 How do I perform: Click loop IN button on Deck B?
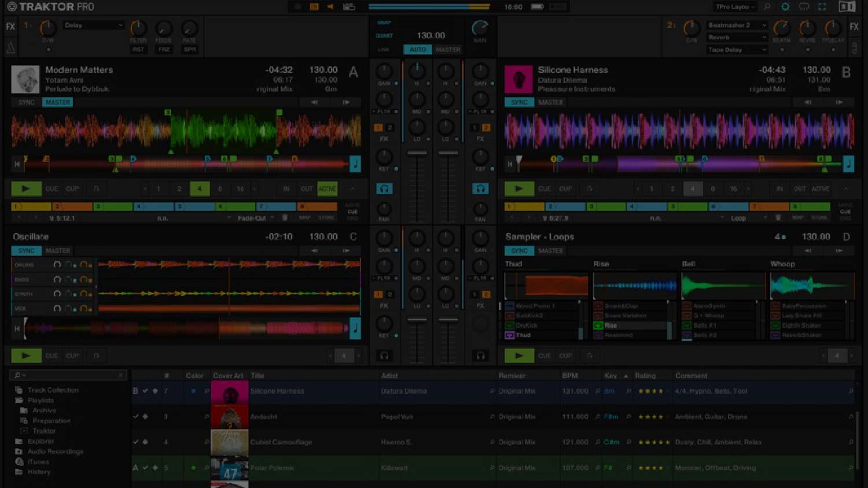(x=779, y=189)
